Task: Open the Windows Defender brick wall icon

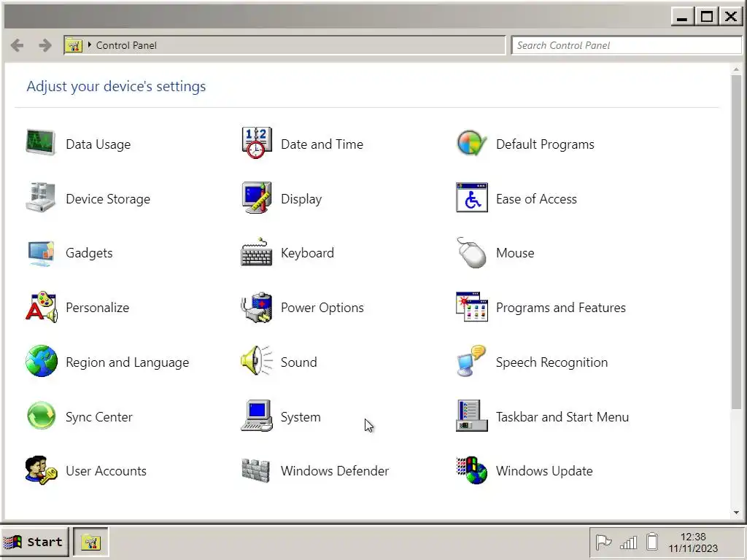Action: (x=256, y=470)
